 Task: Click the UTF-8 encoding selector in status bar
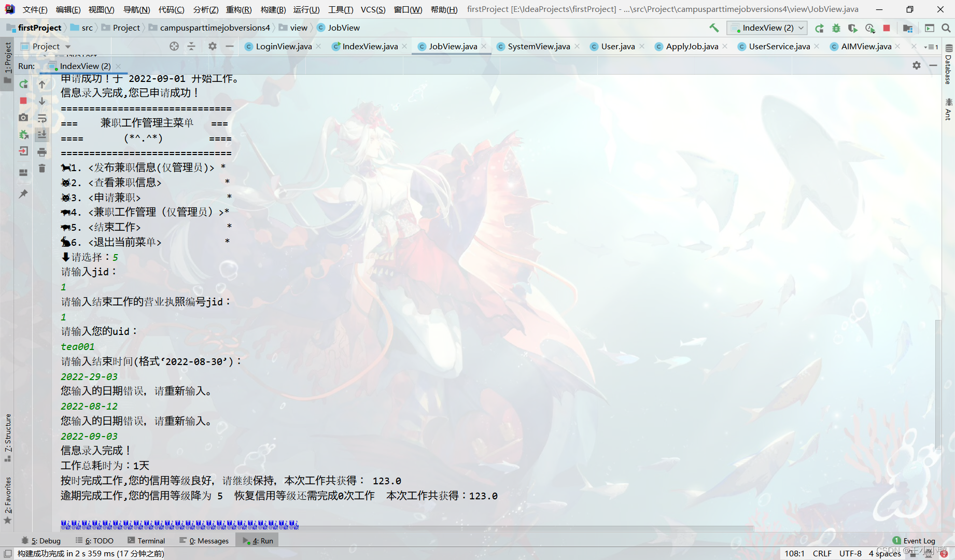(850, 553)
